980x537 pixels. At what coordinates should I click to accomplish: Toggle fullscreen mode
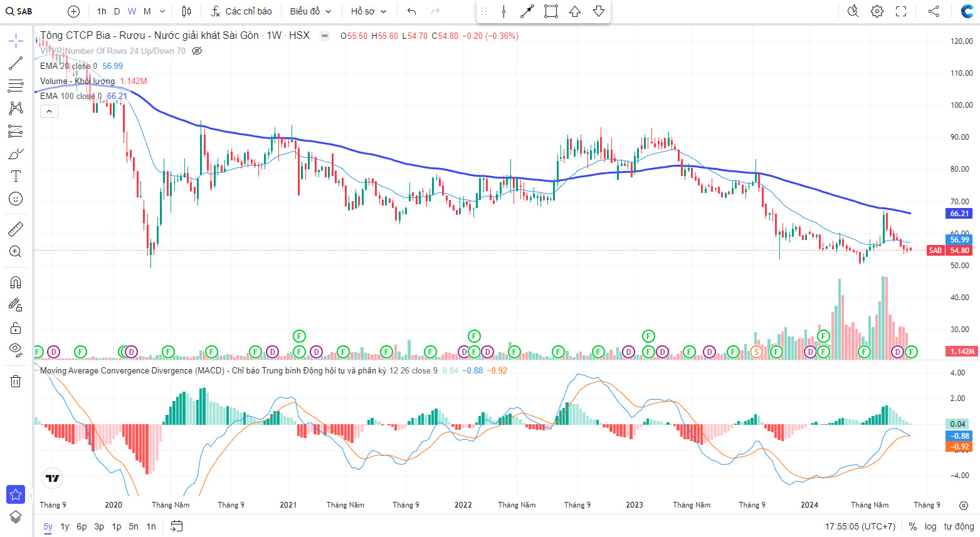pyautogui.click(x=901, y=11)
